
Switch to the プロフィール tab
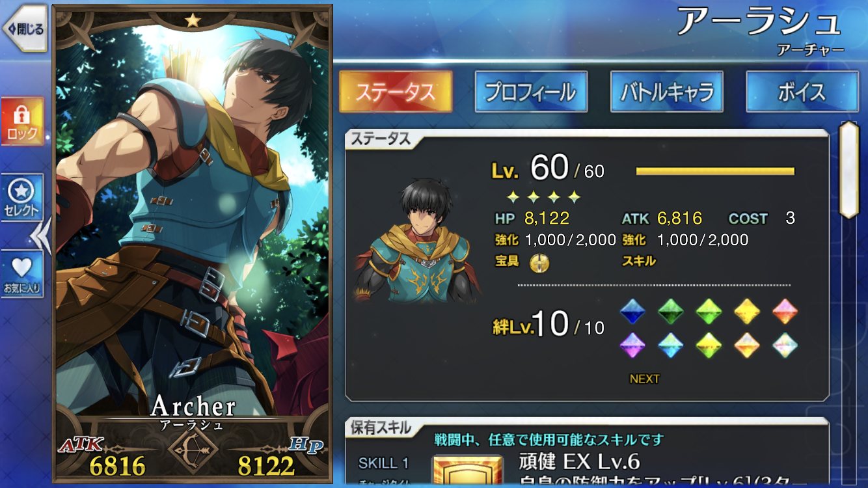coord(531,92)
